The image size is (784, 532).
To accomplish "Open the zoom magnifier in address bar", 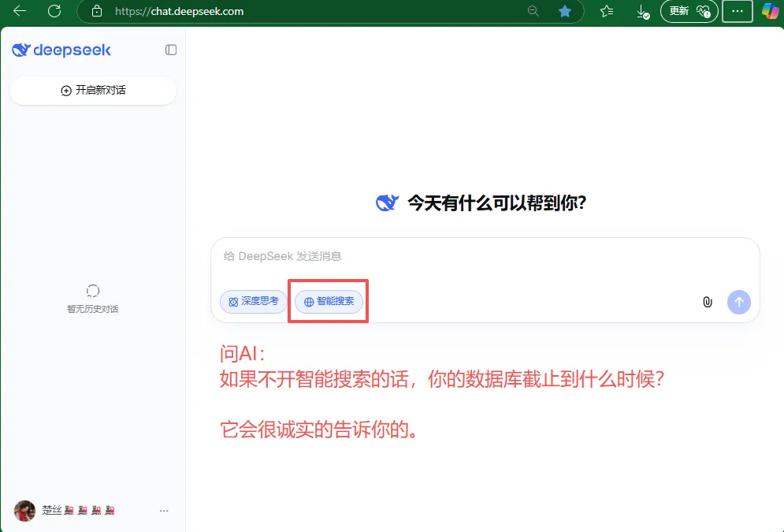I will (533, 11).
